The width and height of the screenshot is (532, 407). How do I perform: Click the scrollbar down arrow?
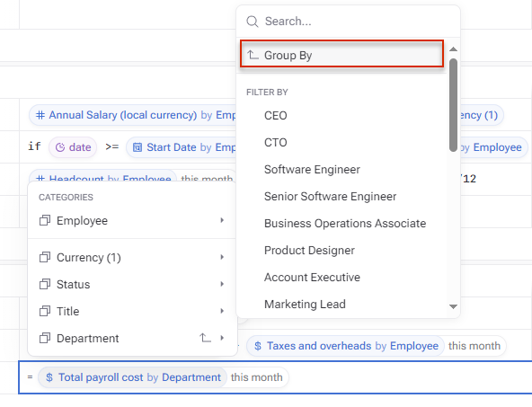[453, 306]
